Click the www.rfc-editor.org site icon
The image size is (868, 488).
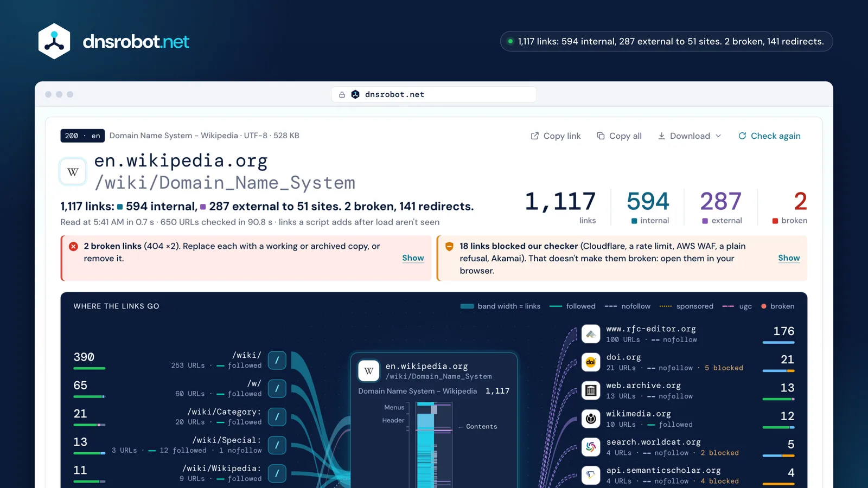click(x=591, y=334)
